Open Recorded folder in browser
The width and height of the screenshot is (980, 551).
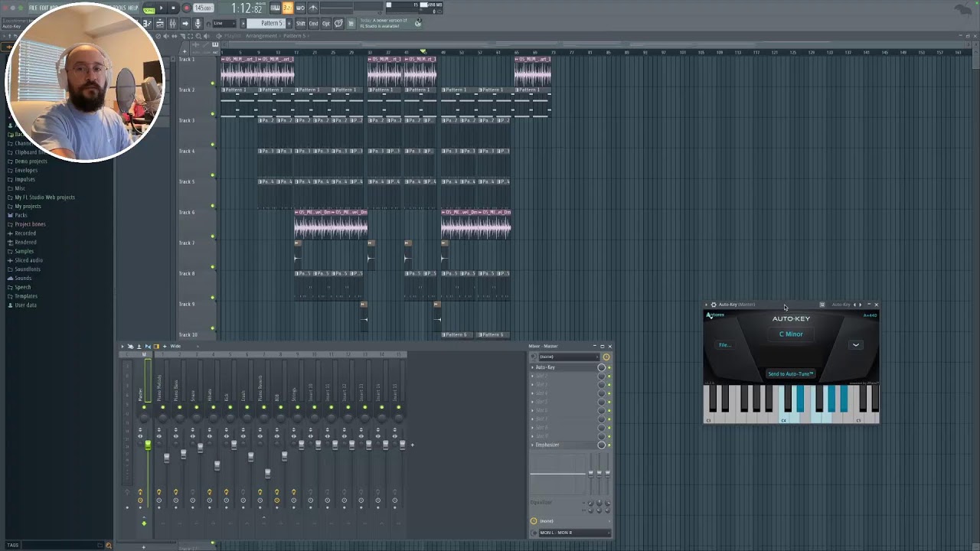point(24,233)
